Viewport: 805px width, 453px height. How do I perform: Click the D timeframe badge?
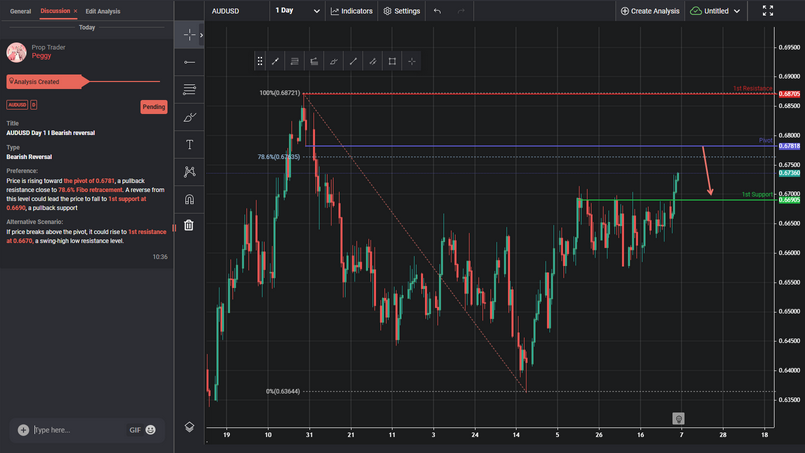tap(33, 105)
